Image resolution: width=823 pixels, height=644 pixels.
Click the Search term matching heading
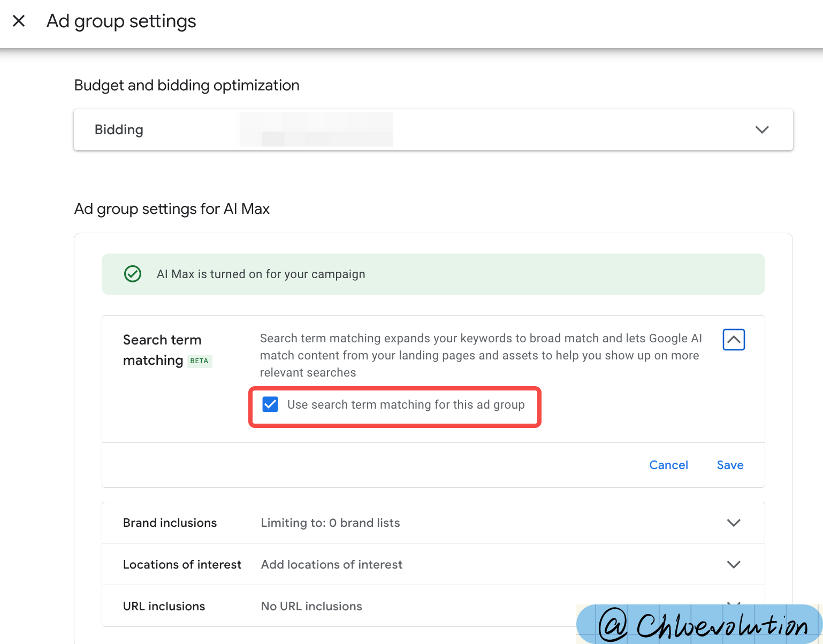click(x=162, y=350)
